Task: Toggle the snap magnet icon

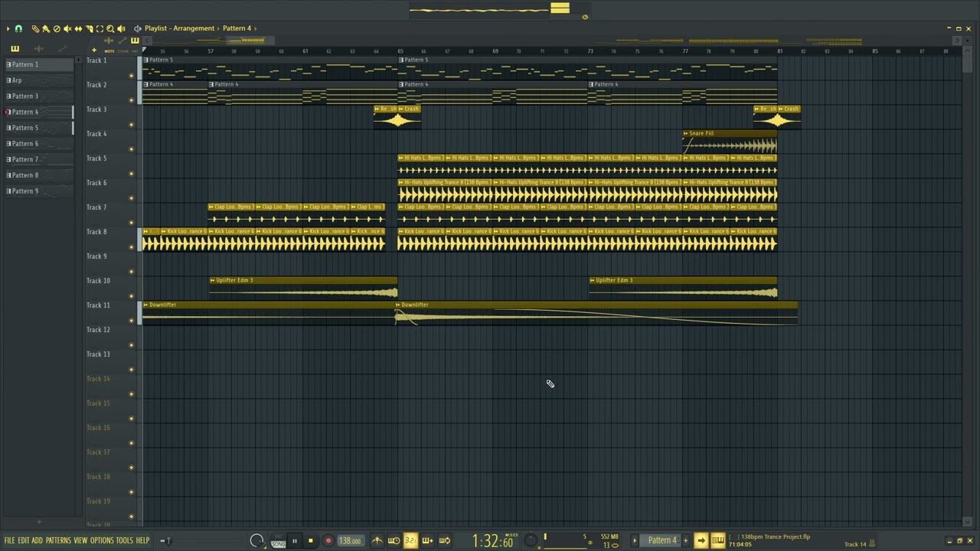Action: coord(18,28)
